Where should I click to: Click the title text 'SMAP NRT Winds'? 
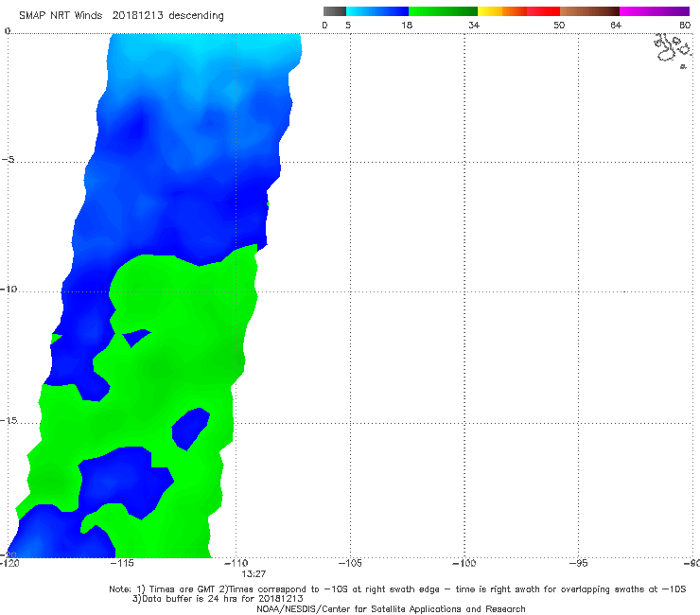tap(61, 16)
